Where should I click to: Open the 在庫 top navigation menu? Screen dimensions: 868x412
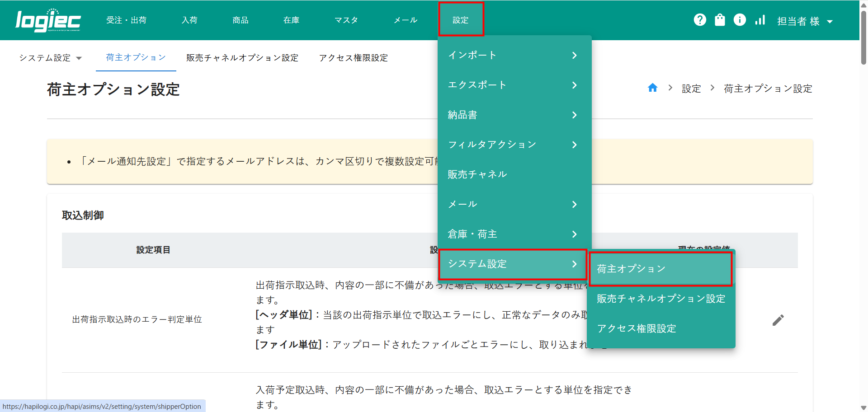(x=291, y=20)
